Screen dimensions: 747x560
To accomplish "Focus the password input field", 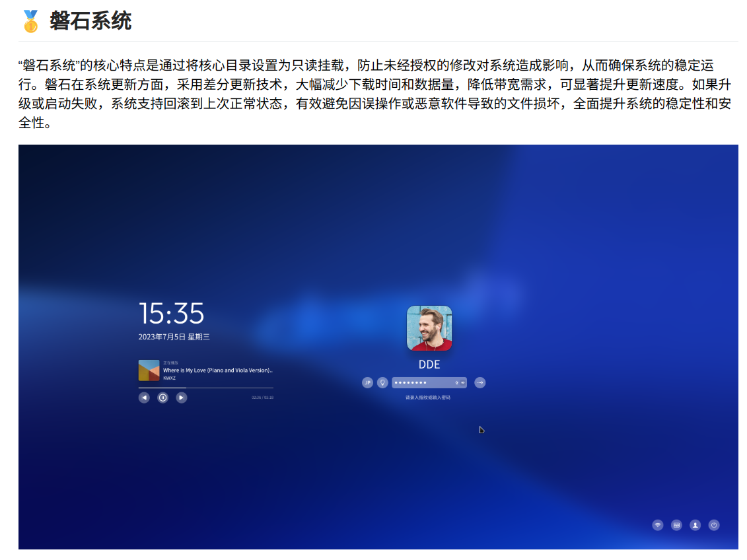I will [429, 383].
